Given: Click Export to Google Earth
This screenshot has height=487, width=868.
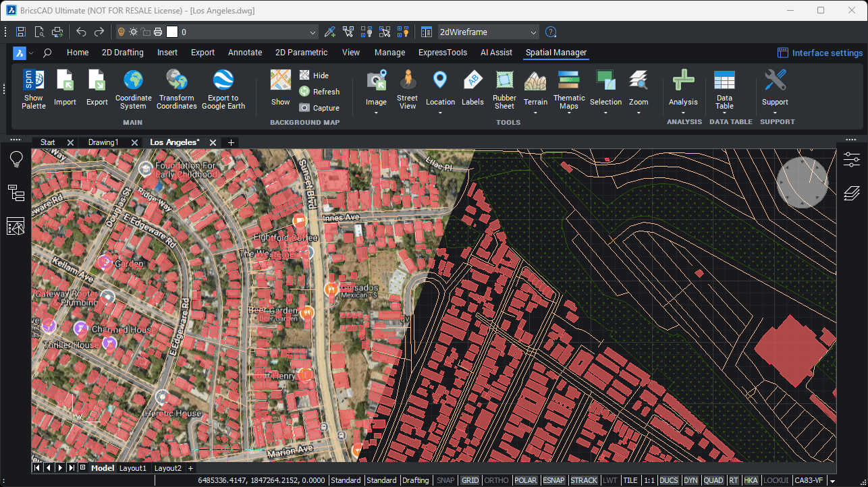Looking at the screenshot, I should coord(223,89).
